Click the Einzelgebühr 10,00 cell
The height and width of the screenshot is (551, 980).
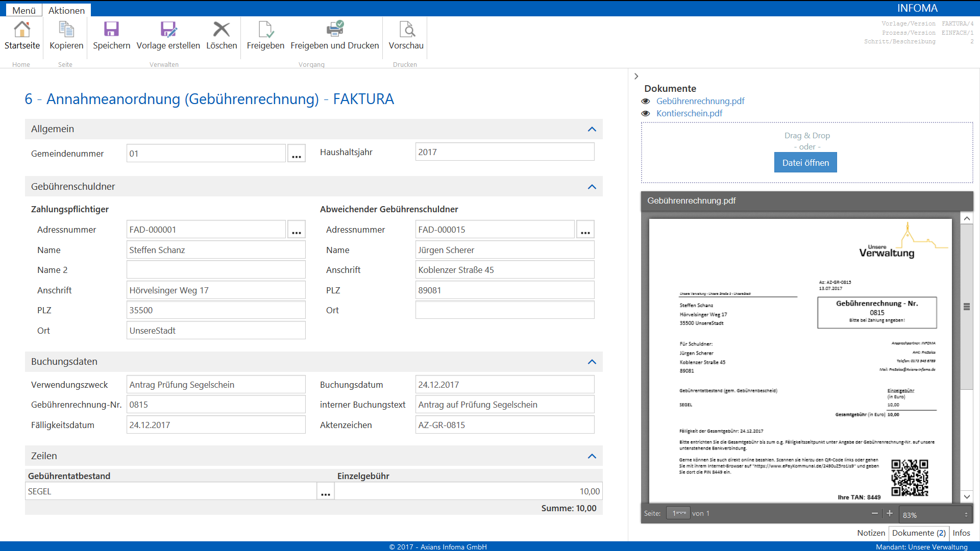point(469,491)
